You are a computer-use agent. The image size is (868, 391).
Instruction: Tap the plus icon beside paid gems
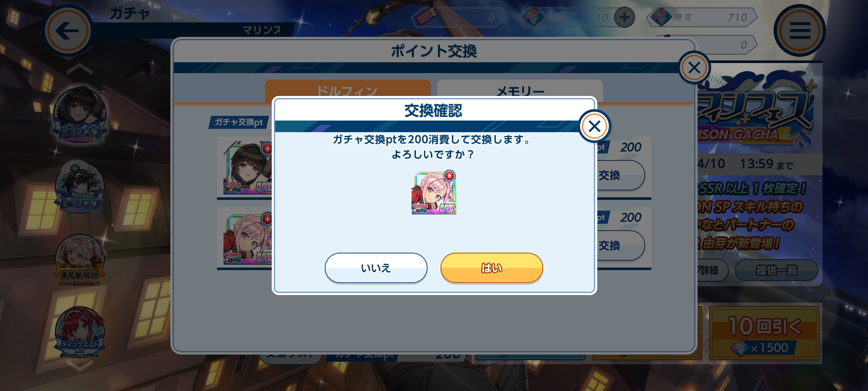624,17
